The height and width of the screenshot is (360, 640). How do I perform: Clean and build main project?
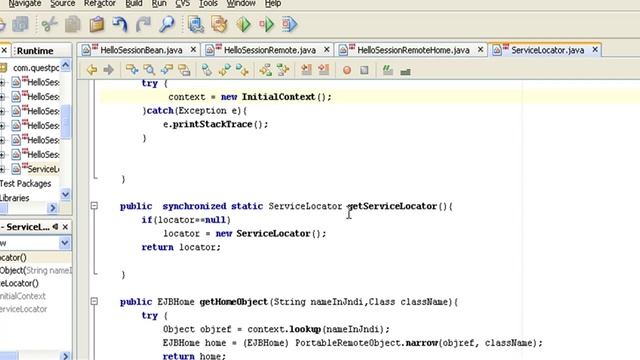pos(219,24)
